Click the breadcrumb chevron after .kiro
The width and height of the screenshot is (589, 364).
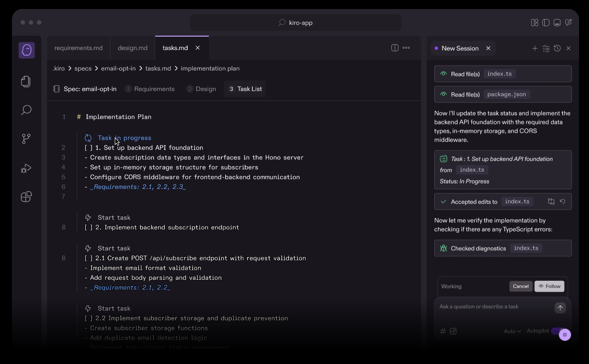tap(70, 69)
